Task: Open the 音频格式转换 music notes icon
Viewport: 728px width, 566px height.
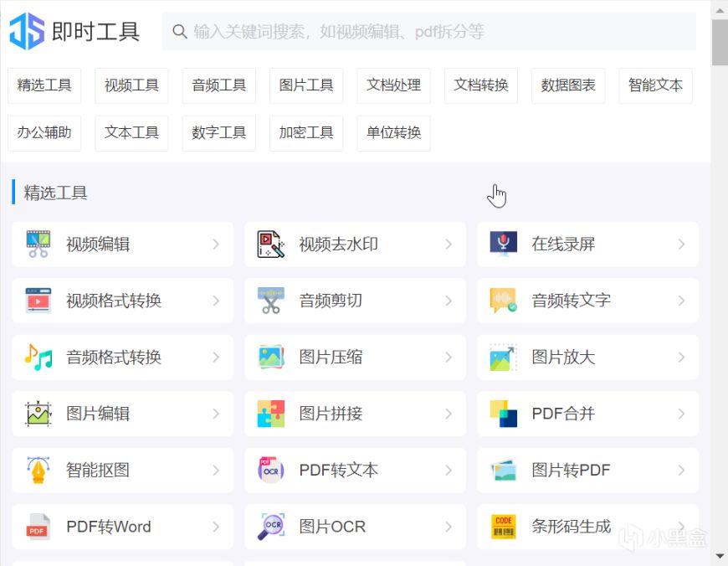Action: click(38, 358)
